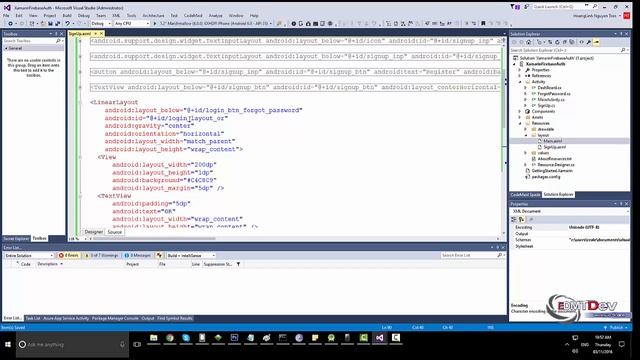
Task: Click the Save All toolbar icon
Action: 57,24
